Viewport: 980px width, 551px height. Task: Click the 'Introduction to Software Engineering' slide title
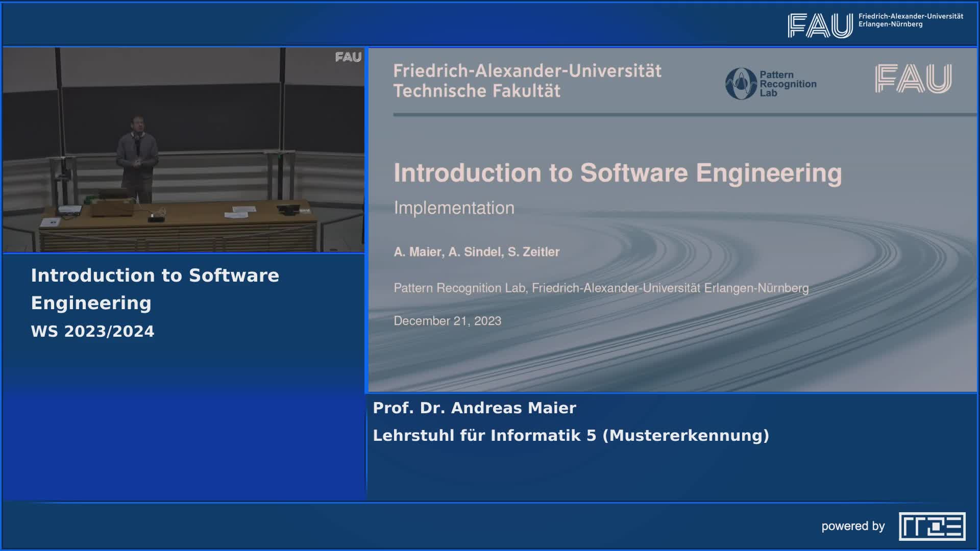coord(617,173)
